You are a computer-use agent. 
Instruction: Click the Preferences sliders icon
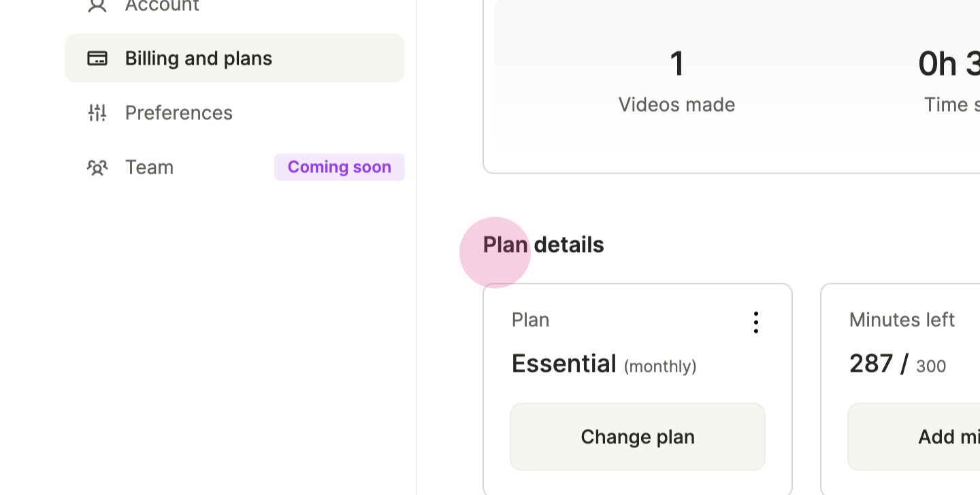point(97,113)
